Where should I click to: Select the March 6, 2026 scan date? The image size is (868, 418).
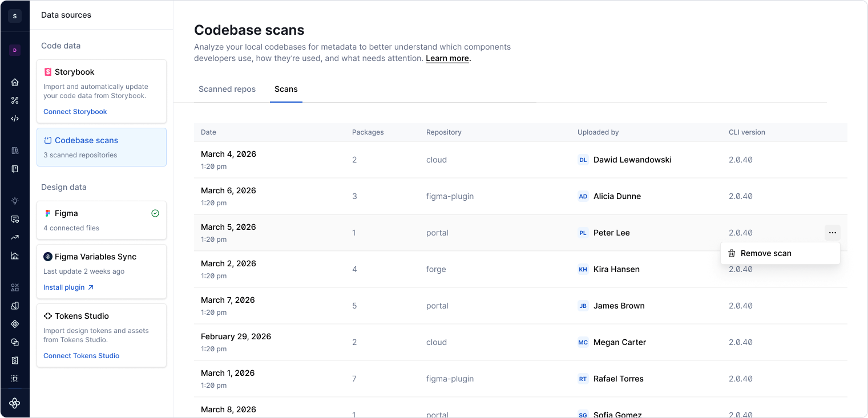pyautogui.click(x=228, y=190)
